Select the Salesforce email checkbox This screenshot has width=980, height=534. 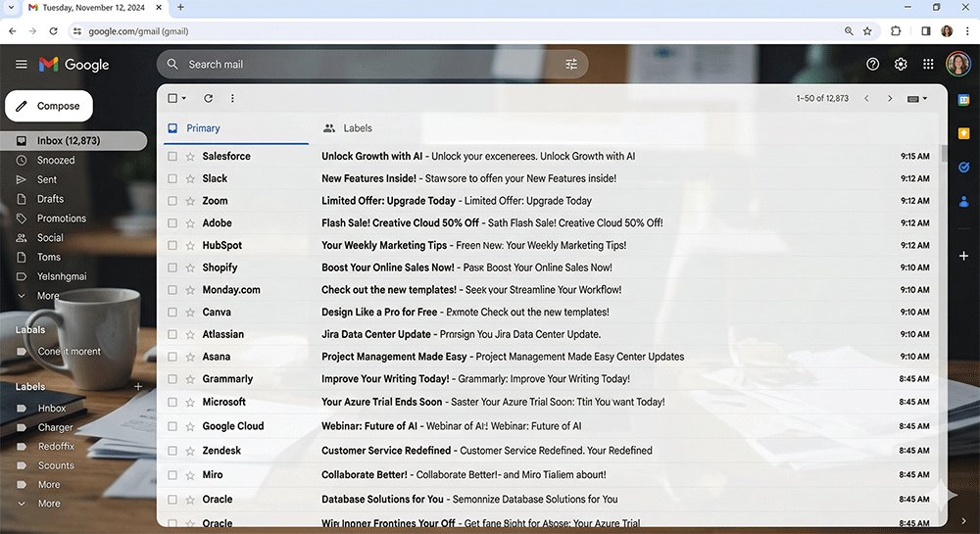coord(172,156)
